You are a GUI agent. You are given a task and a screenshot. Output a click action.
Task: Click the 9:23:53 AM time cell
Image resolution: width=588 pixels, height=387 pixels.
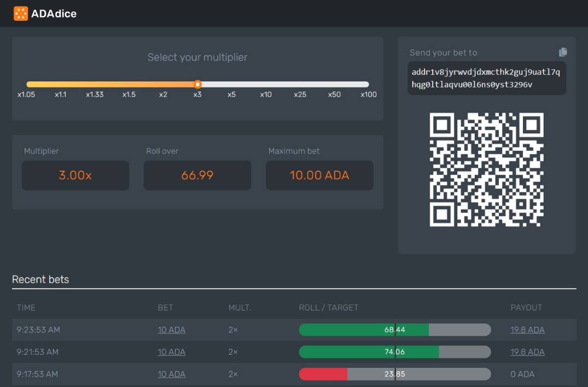click(x=38, y=330)
